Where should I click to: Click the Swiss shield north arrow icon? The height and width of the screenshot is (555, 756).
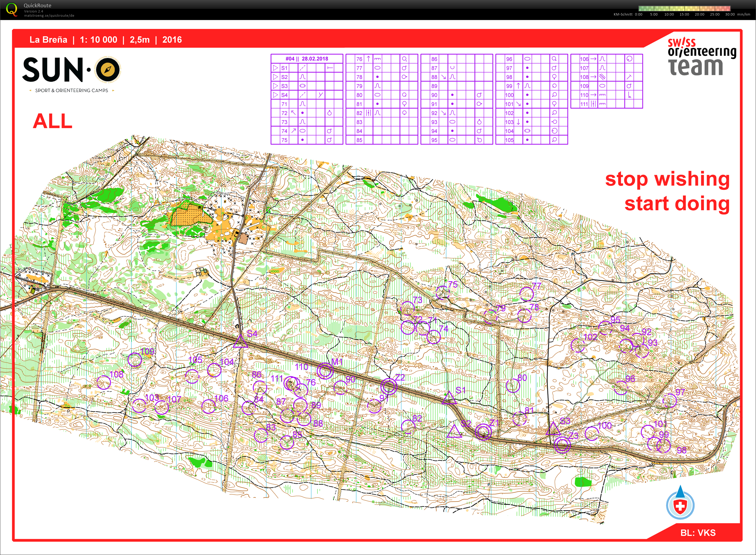tap(680, 505)
